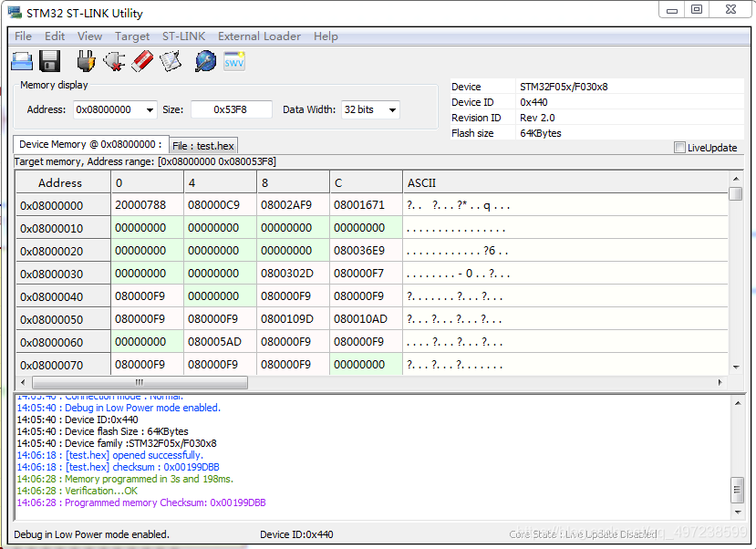Click the memory table scroll left arrow
This screenshot has width=756, height=549.
click(23, 383)
